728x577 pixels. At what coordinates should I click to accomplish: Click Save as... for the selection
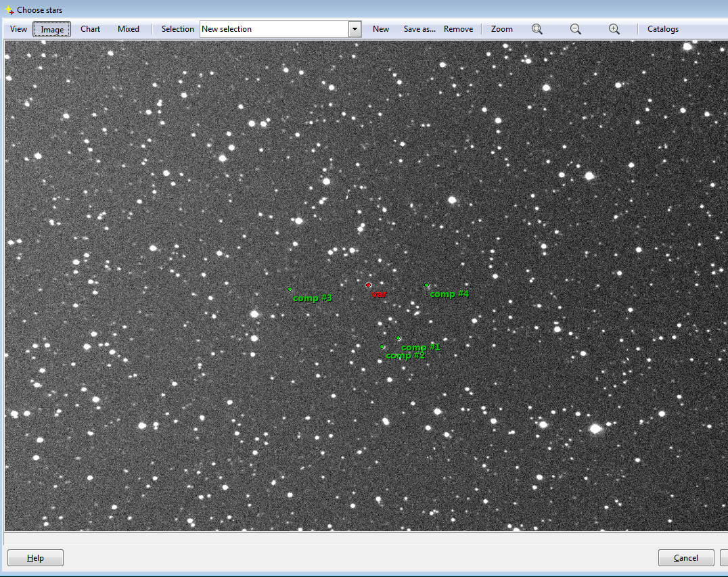(419, 29)
